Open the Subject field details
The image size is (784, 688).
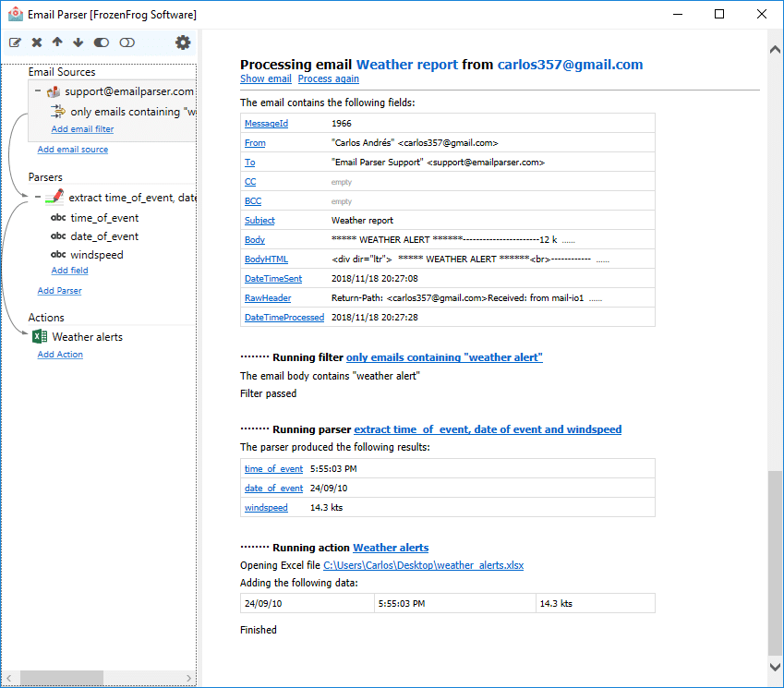tap(259, 220)
